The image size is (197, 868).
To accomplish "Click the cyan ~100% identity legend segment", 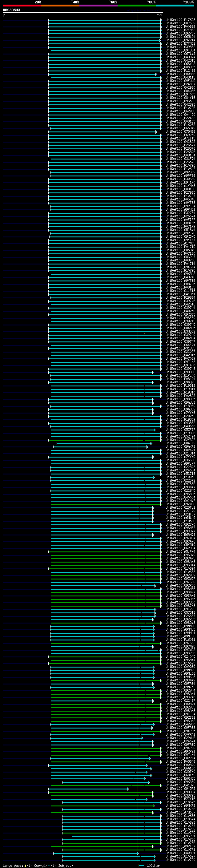I will tap(175, 6).
